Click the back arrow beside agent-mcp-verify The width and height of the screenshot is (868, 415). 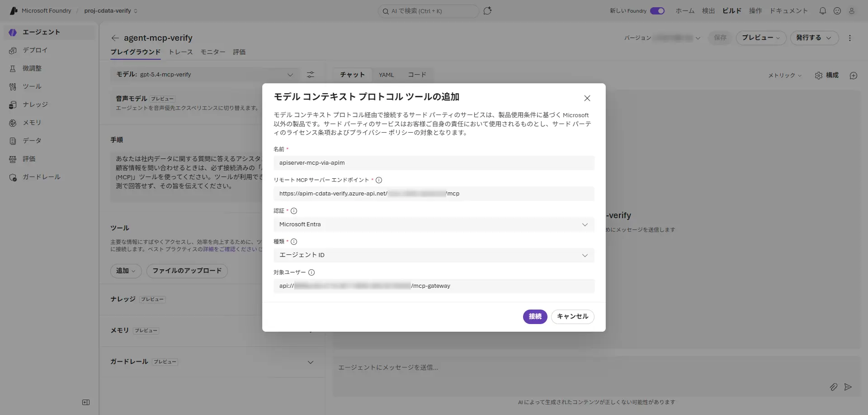pyautogui.click(x=115, y=38)
